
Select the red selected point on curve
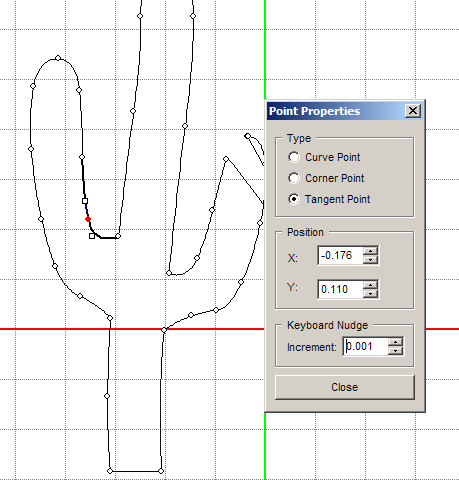click(88, 219)
